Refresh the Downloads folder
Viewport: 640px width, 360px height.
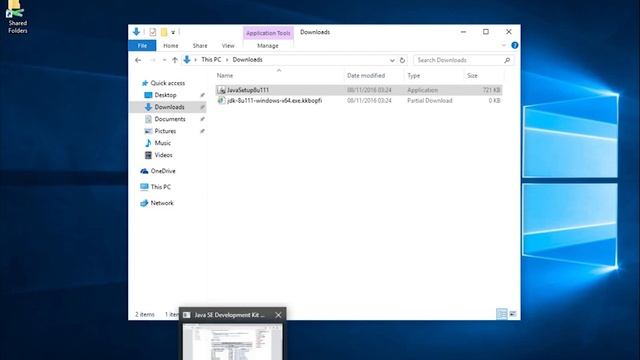(x=402, y=60)
